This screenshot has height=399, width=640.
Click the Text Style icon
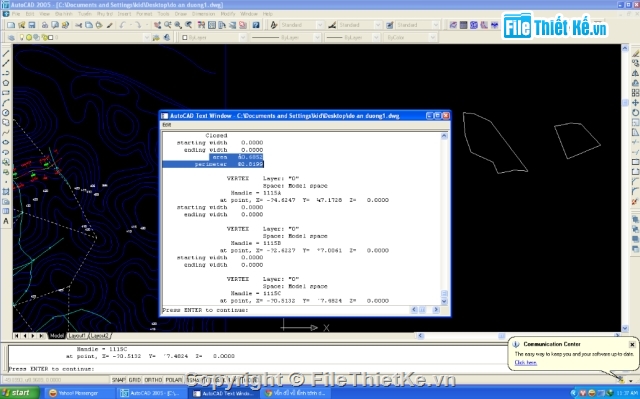(x=274, y=25)
